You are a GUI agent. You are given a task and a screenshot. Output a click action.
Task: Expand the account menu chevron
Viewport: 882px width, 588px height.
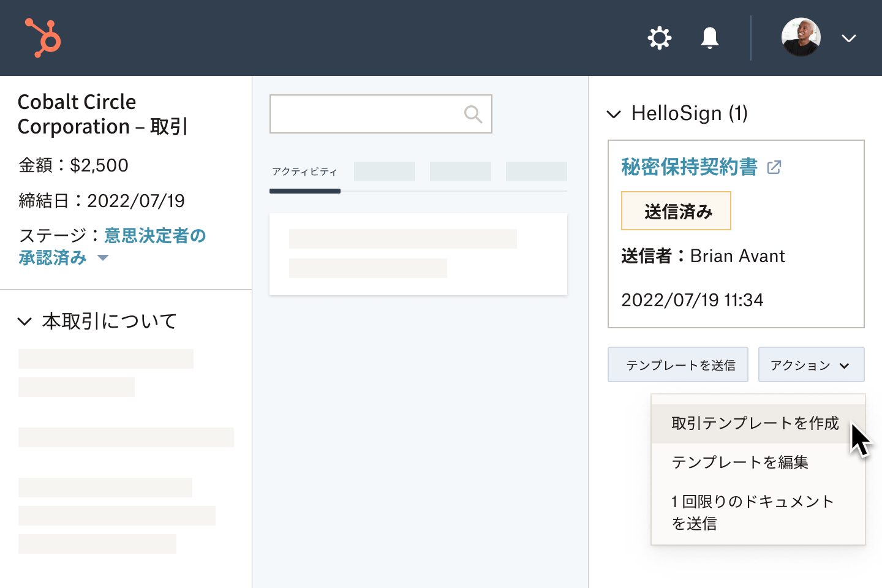(848, 38)
